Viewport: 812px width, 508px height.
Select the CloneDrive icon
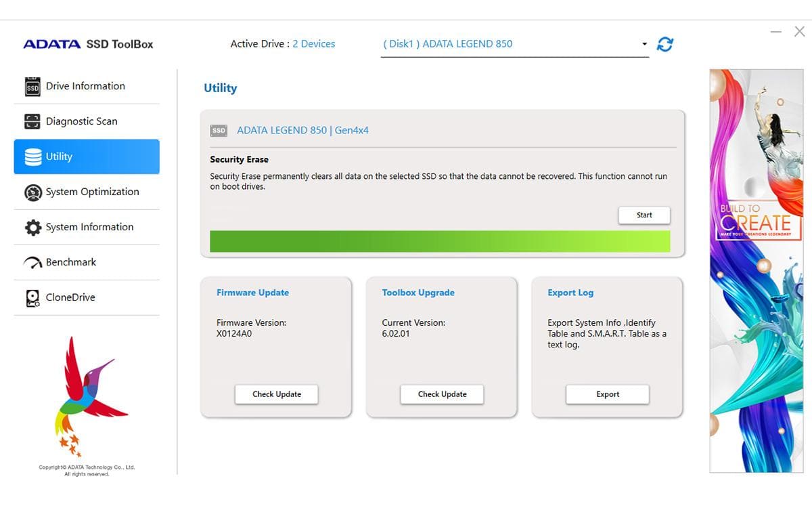coord(32,297)
